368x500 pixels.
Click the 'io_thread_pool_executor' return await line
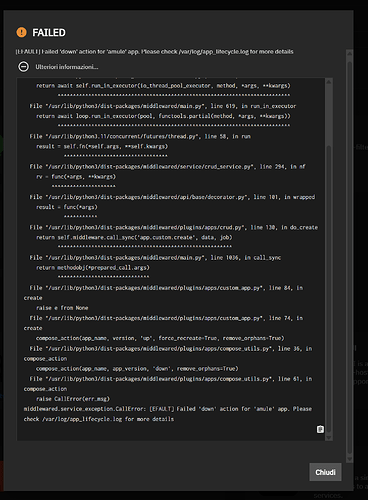[163, 85]
